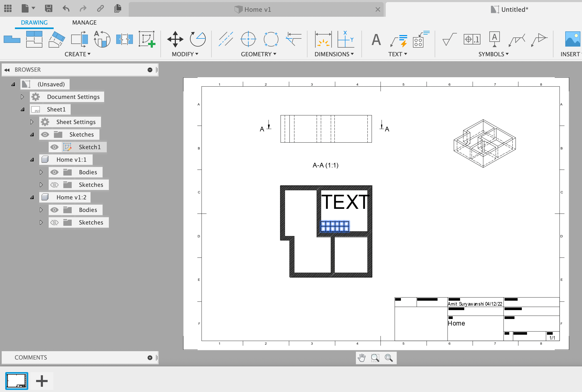Screen dimensions: 582x392
Task: Click the Undo button
Action: (66, 8)
